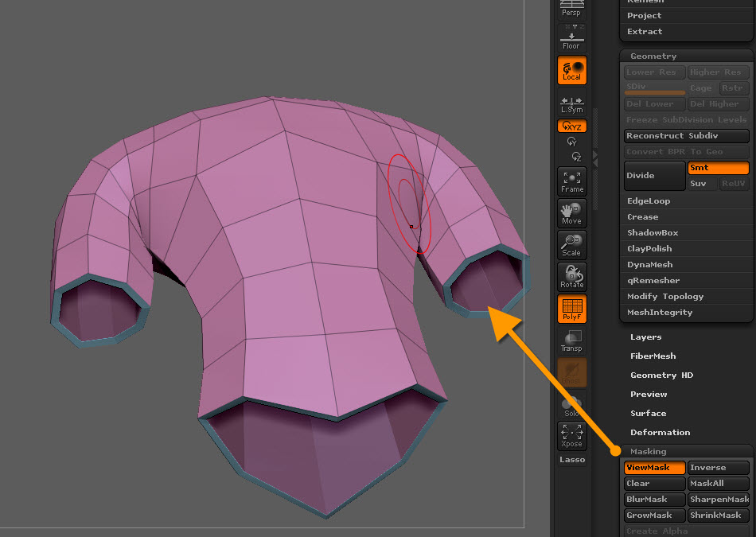Click the Del Lower button

pyautogui.click(x=654, y=104)
